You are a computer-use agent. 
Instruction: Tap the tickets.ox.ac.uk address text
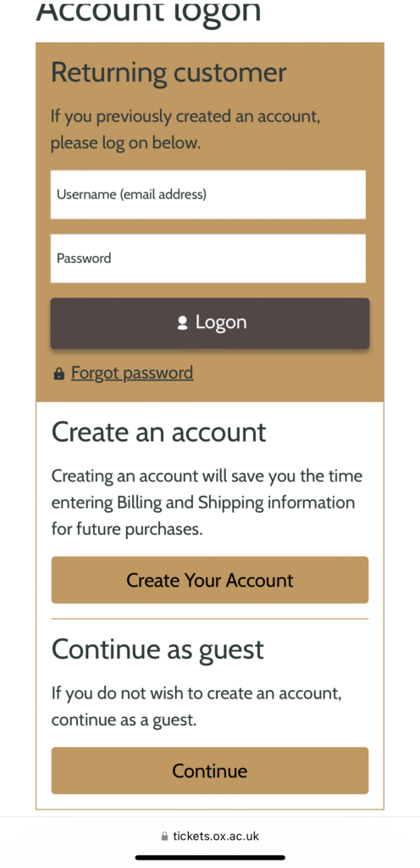[216, 836]
